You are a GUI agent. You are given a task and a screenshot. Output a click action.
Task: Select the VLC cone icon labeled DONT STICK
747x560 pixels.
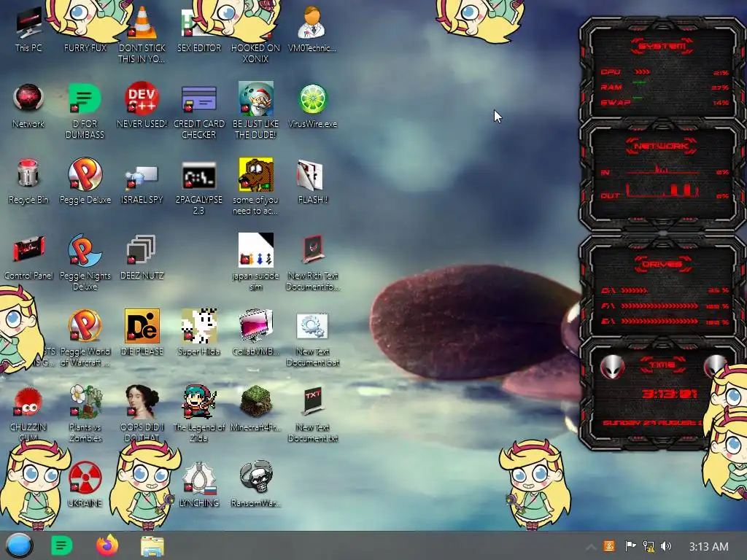tap(142, 35)
